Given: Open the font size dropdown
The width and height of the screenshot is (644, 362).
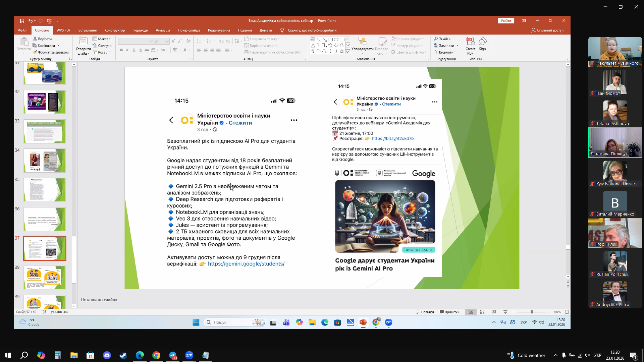Looking at the screenshot, I should pos(166,41).
